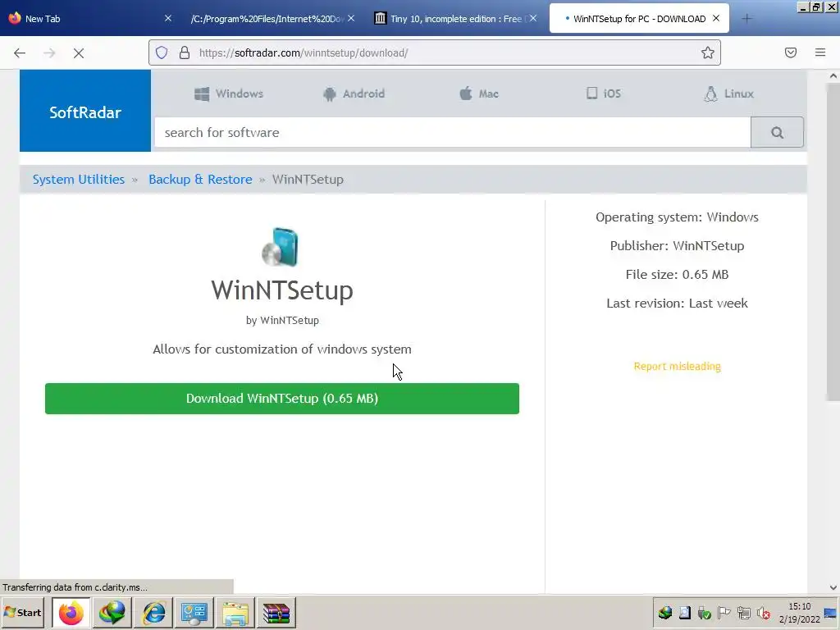
Task: Open Internet Explorer from taskbar
Action: (x=153, y=612)
